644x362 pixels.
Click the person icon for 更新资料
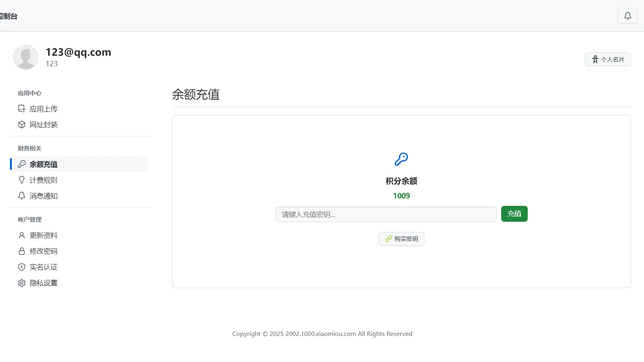click(x=22, y=235)
